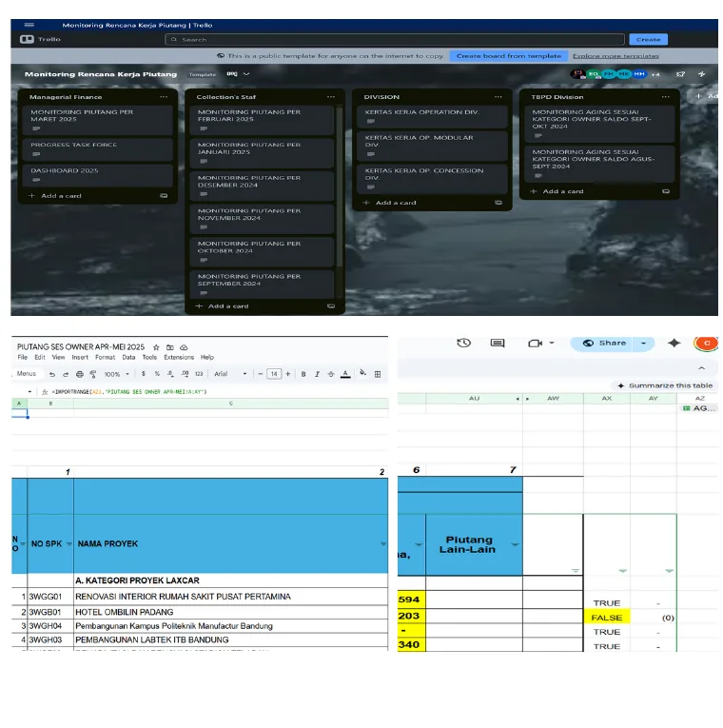This screenshot has width=723, height=728.
Task: Open the Extensions menu in Sheets
Action: click(x=179, y=357)
